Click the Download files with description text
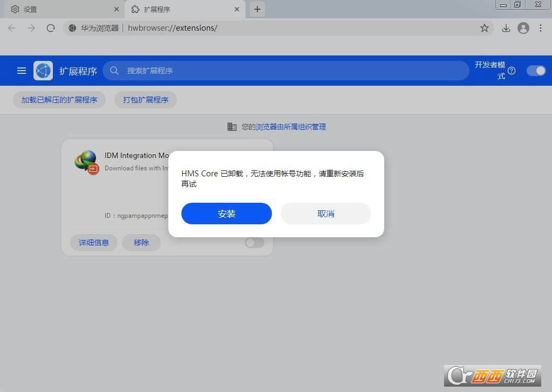The image size is (552, 392). pos(137,168)
